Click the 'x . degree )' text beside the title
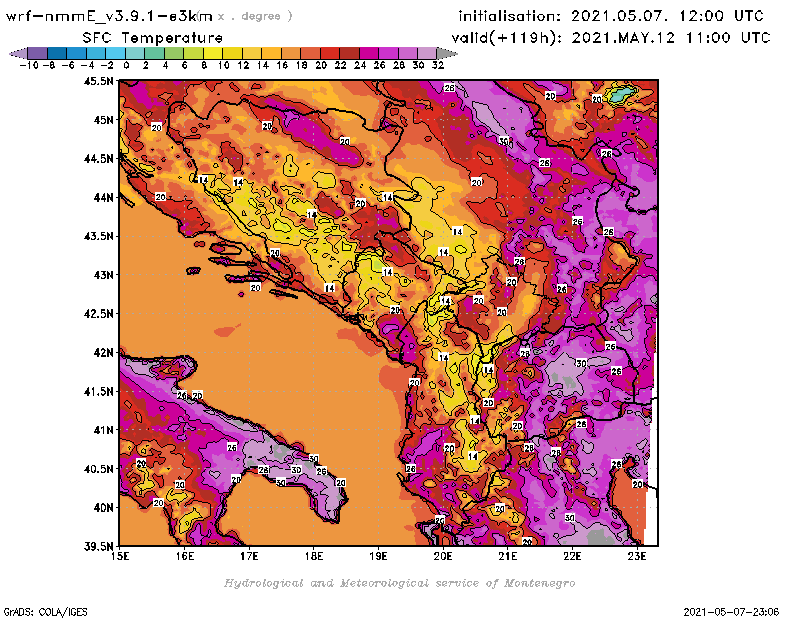This screenshot has width=800, height=618. pos(255,16)
